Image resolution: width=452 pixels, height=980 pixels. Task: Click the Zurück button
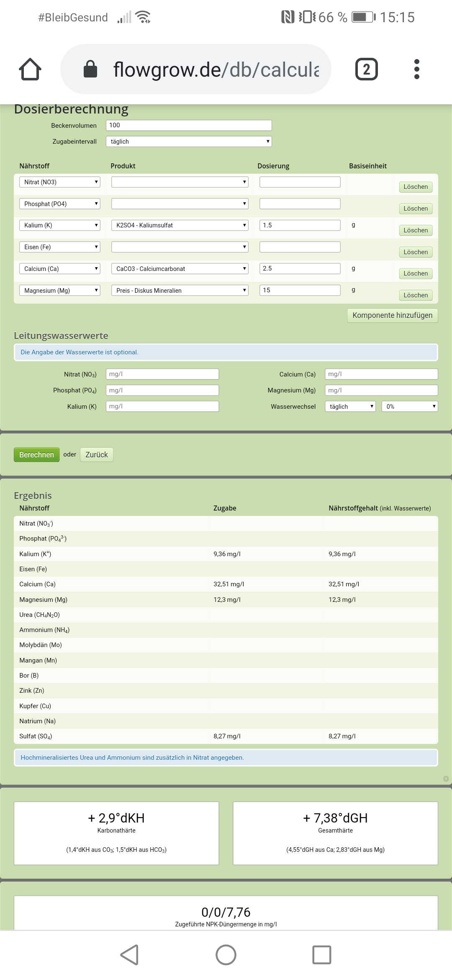point(96,454)
